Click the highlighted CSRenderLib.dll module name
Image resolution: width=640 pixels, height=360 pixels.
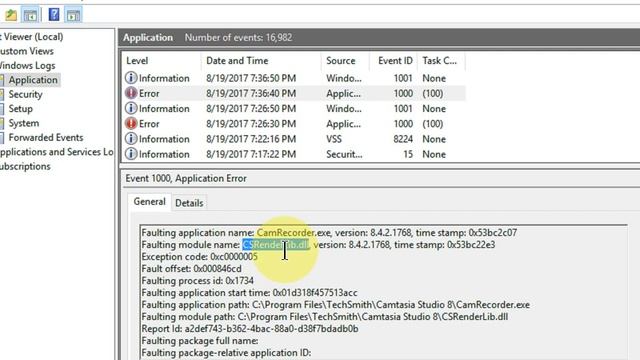coord(276,245)
